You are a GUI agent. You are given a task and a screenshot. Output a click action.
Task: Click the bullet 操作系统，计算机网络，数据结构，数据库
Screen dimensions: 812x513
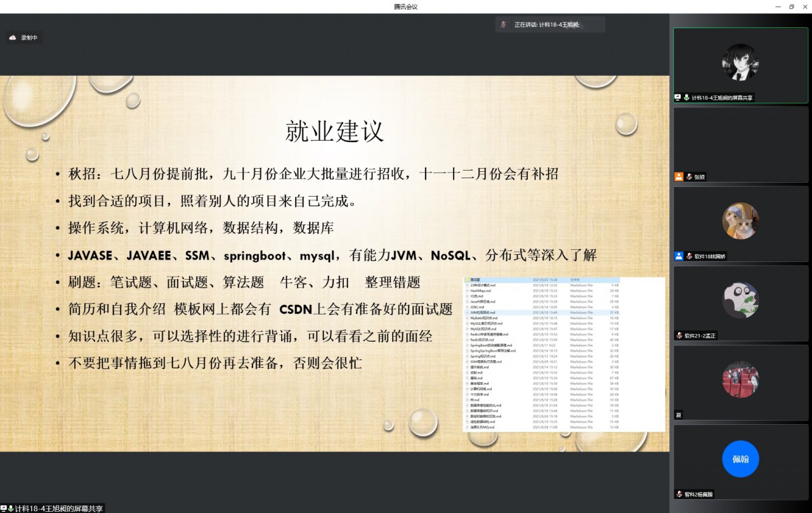pyautogui.click(x=201, y=228)
